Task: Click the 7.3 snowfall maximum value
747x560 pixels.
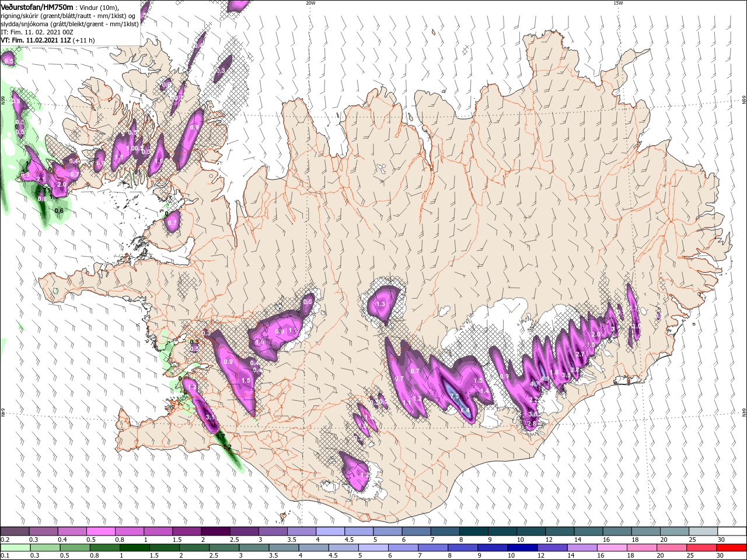Action: (x=455, y=396)
